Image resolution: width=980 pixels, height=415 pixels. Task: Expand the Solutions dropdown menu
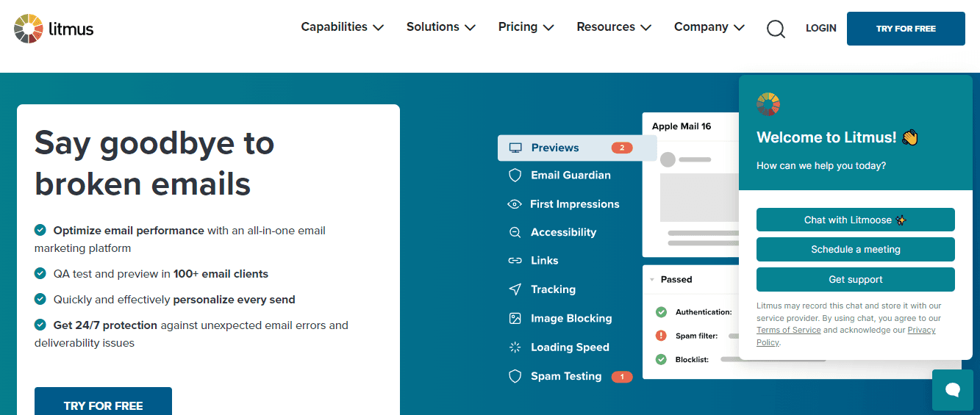[x=441, y=27]
